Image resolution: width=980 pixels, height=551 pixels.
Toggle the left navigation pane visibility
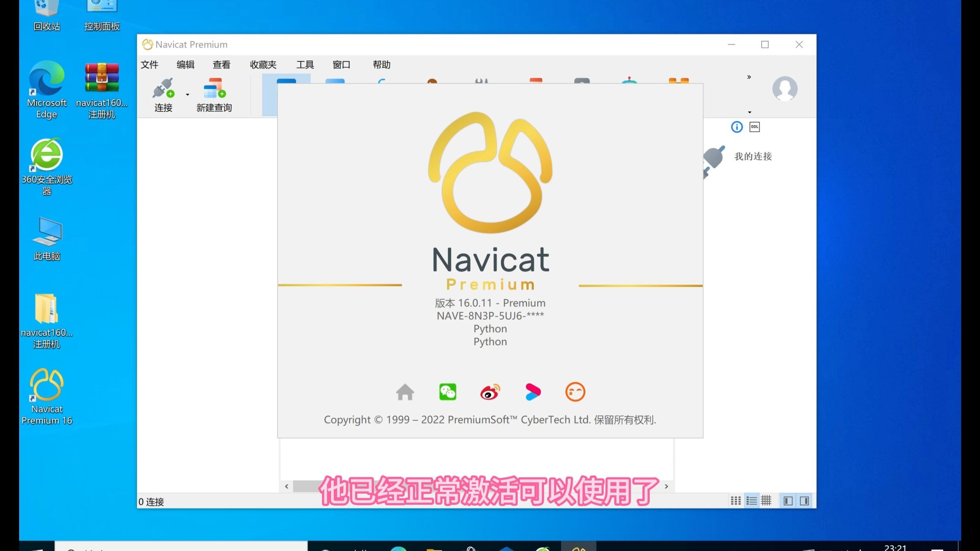click(x=788, y=501)
